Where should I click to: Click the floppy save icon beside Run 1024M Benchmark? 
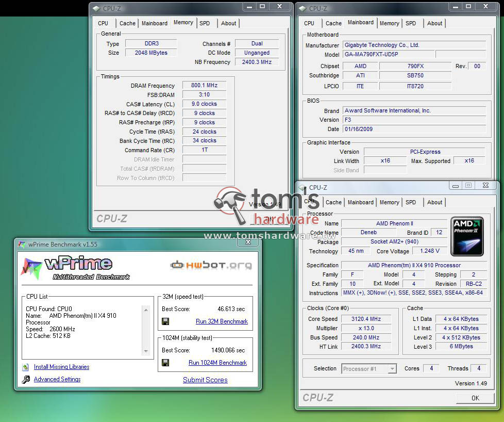pos(165,363)
